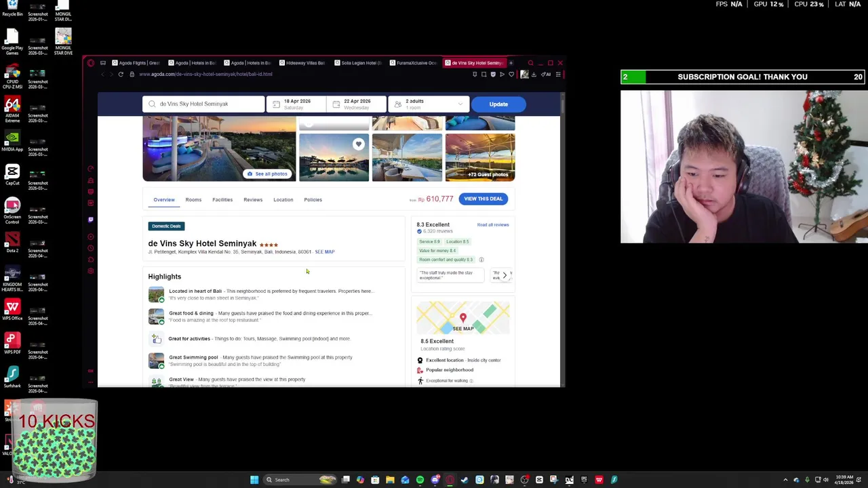868x488 pixels.
Task: Open Recycle Bin on desktop
Action: pyautogui.click(x=12, y=7)
